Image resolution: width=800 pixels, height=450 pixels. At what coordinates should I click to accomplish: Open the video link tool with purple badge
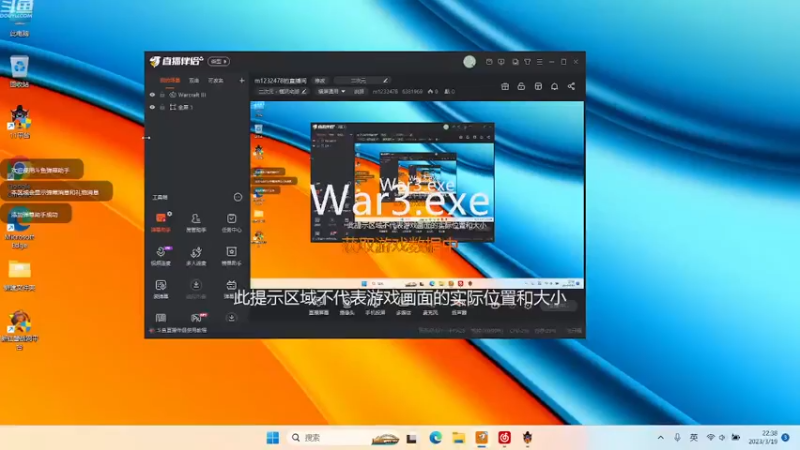(161, 256)
